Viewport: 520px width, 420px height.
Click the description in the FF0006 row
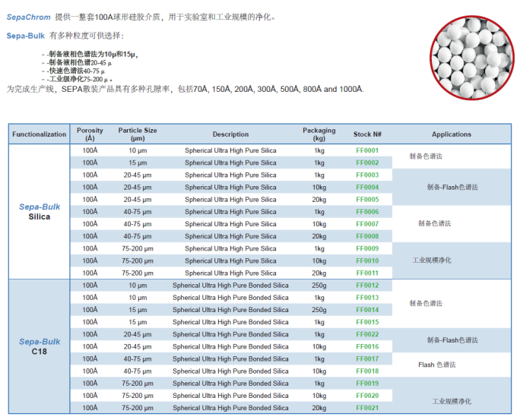[x=230, y=212]
